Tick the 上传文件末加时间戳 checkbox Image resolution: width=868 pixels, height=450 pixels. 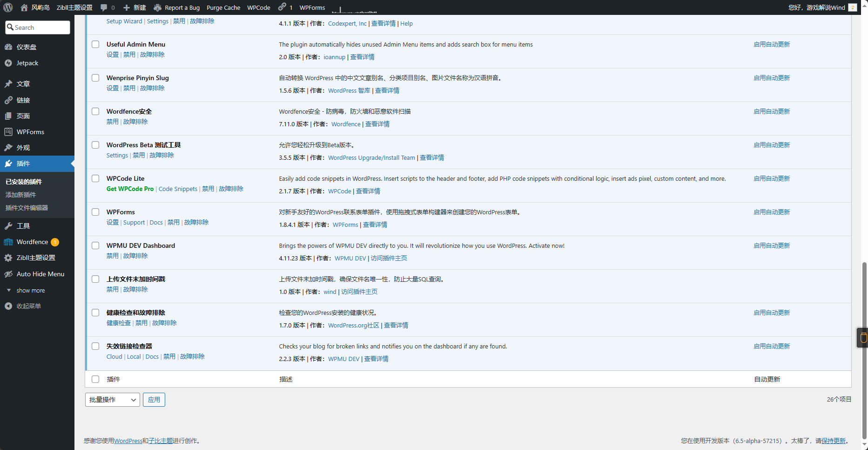(95, 279)
